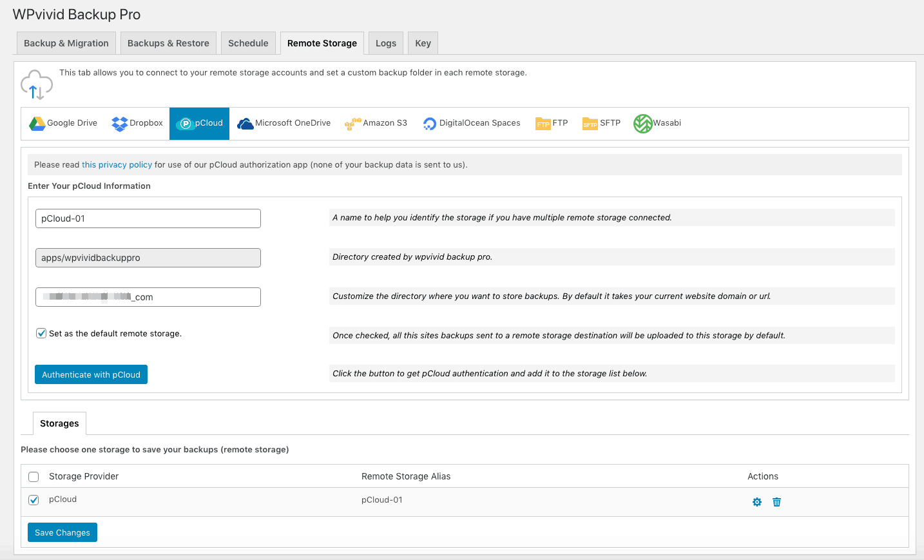Click 'Storage Provider' column header
Viewport: 924px width, 560px height.
coord(84,476)
